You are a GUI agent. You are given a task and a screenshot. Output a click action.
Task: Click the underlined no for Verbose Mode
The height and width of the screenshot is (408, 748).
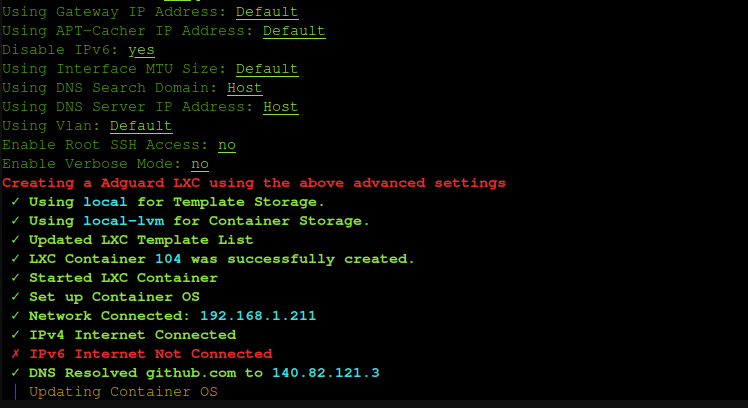pyautogui.click(x=200, y=164)
